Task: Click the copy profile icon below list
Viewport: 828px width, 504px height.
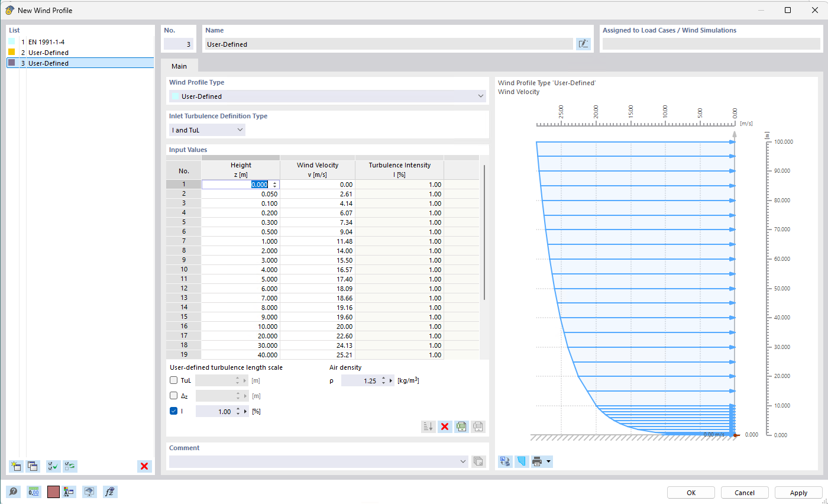Action: 33,466
